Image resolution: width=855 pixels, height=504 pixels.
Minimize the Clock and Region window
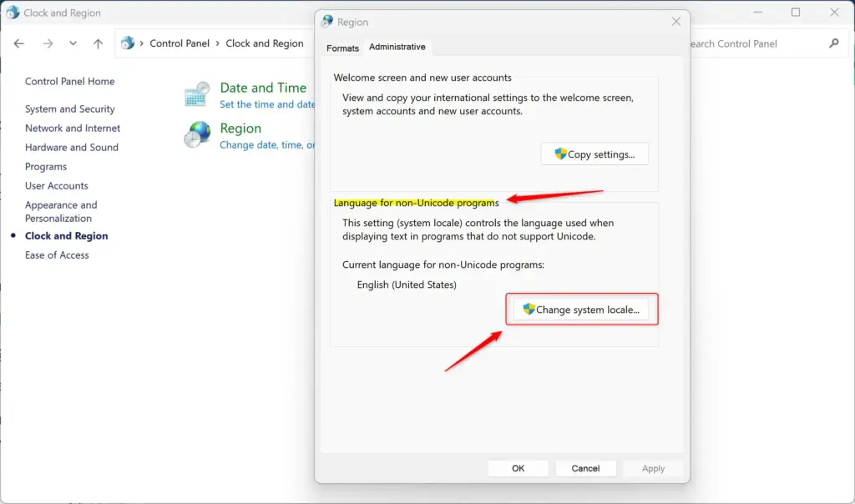757,12
